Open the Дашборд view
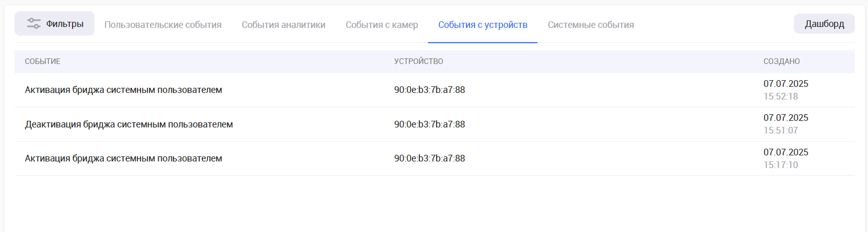Image resolution: width=868 pixels, height=232 pixels. point(824,24)
